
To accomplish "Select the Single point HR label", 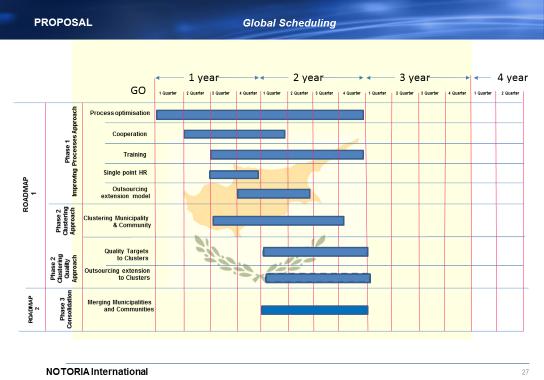I will click(125, 172).
